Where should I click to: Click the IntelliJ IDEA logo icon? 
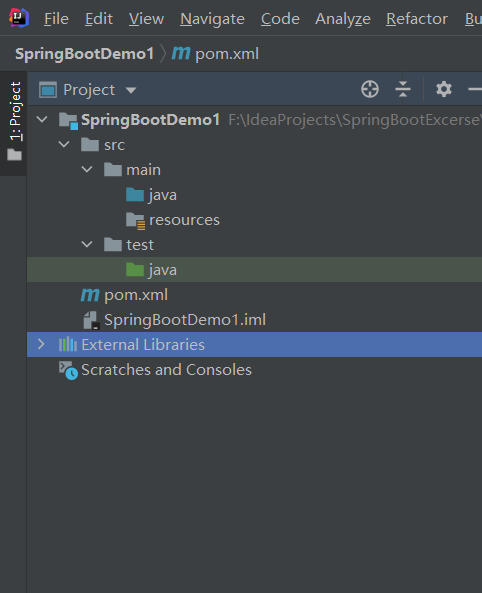coord(19,18)
